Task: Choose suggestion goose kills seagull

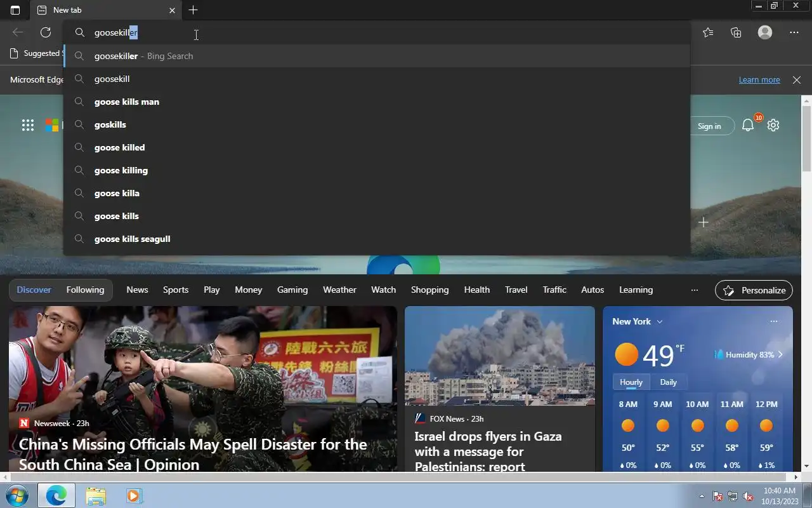Action: pyautogui.click(x=377, y=239)
